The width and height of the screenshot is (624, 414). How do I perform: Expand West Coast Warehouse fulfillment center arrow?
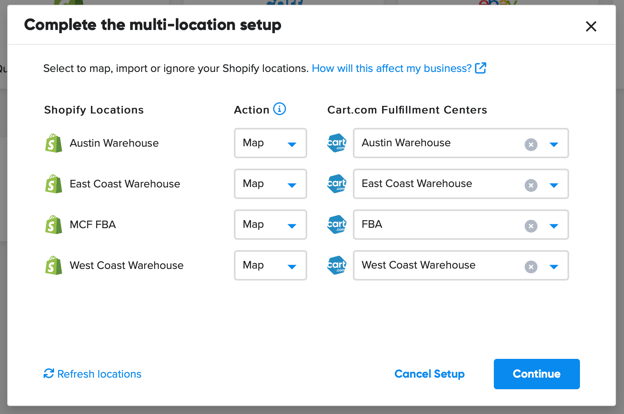(554, 267)
